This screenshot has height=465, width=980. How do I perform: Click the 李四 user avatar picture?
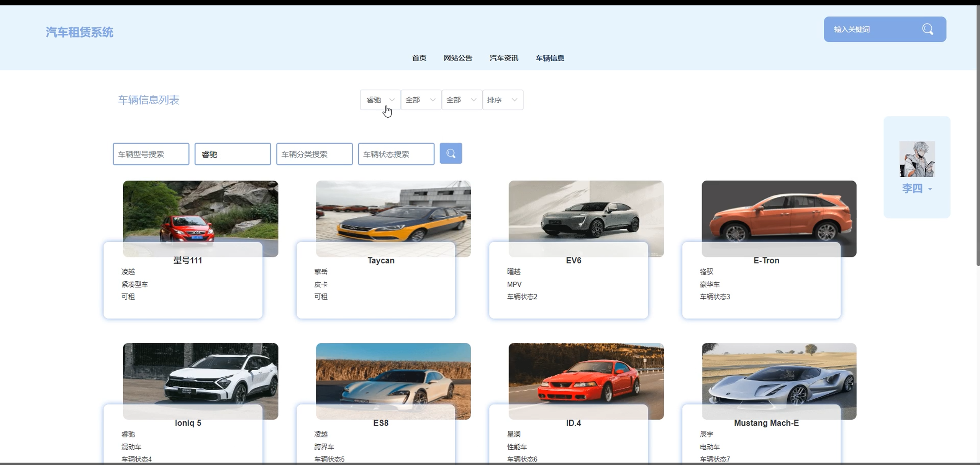[917, 159]
